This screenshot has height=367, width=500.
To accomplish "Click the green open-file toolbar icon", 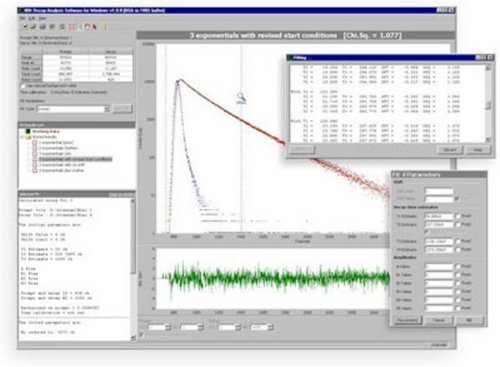I will (33, 27).
